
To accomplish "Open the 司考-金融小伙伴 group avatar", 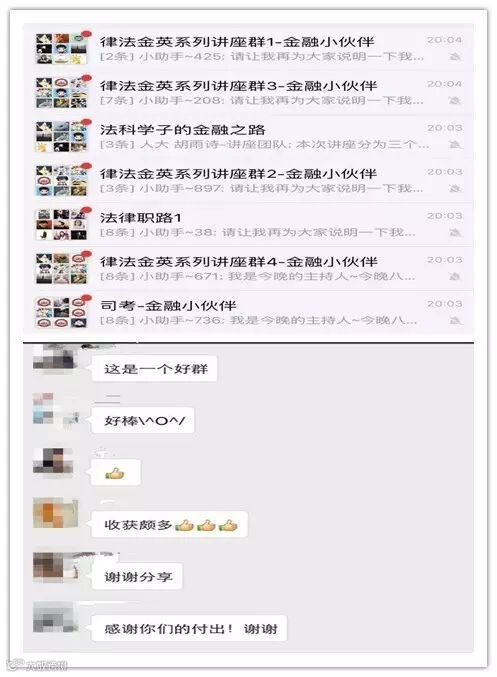I will 62,312.
